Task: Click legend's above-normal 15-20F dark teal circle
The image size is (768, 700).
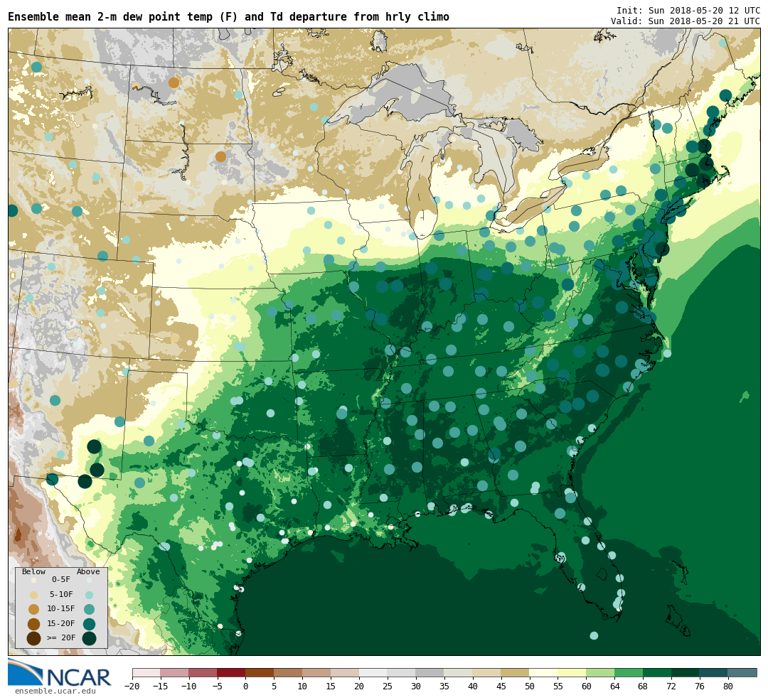Action: pyautogui.click(x=89, y=624)
